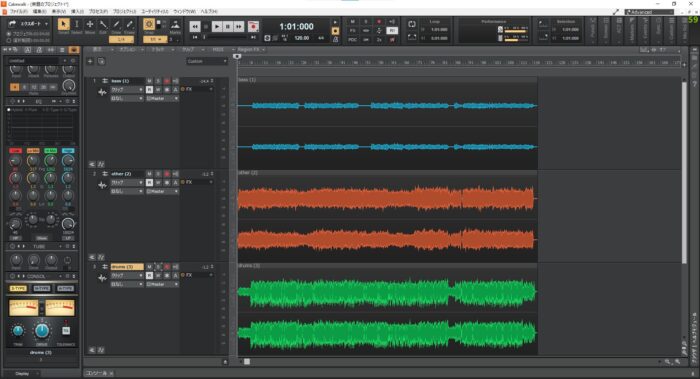Click the Stop transport button
Image resolution: width=700 pixels, height=379 pixels.
206,27
